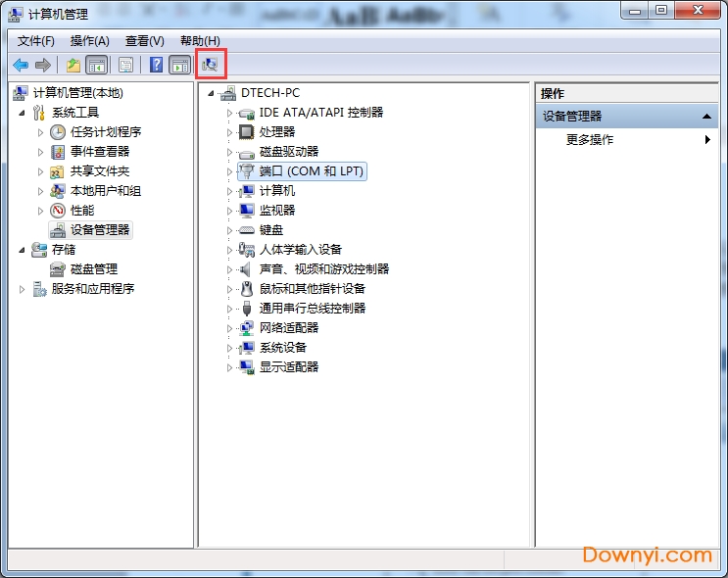Select 设备管理器 in left tree
The image size is (728, 578).
tap(90, 230)
